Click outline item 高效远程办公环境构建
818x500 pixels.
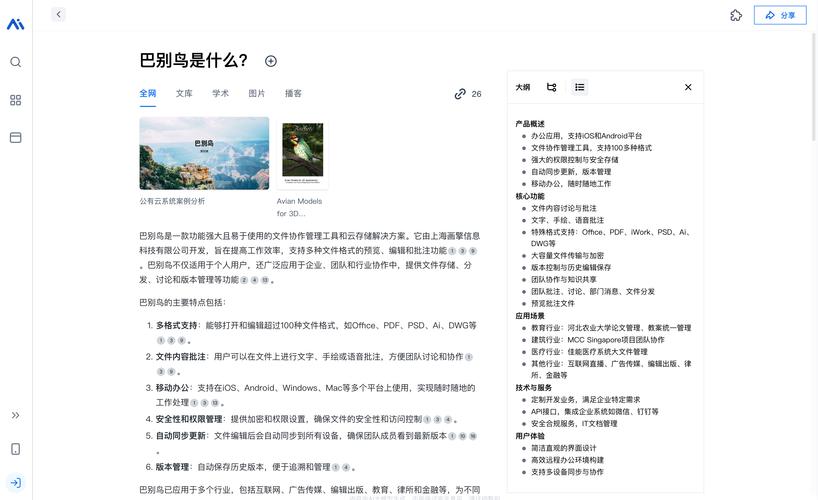point(568,460)
